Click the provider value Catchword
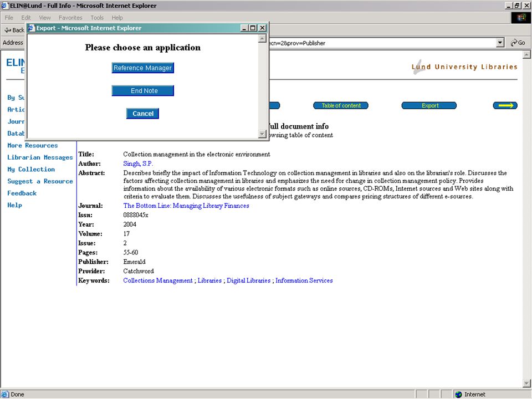Screen dimensions: 532x399 pyautogui.click(x=139, y=271)
